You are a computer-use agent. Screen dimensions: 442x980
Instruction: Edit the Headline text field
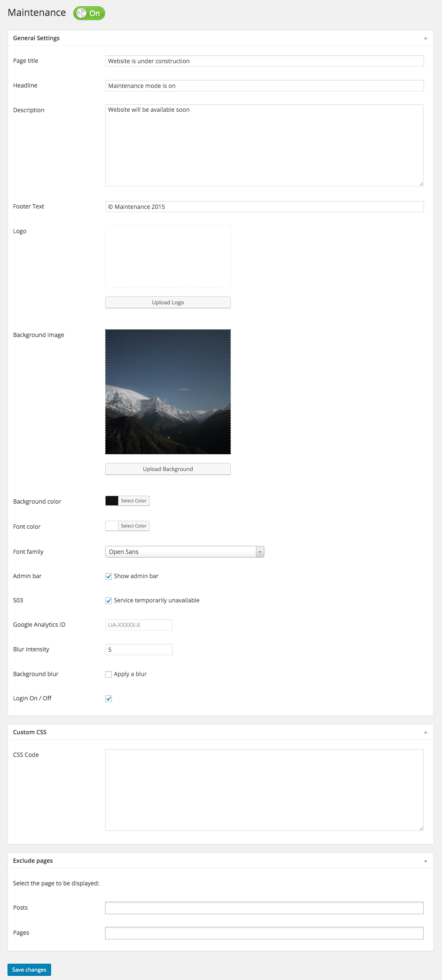[264, 86]
